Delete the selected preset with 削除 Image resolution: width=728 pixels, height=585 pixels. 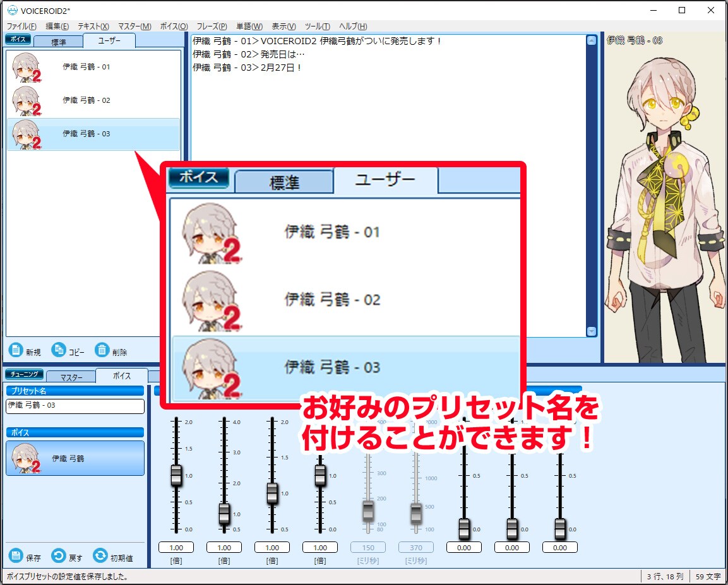click(111, 350)
